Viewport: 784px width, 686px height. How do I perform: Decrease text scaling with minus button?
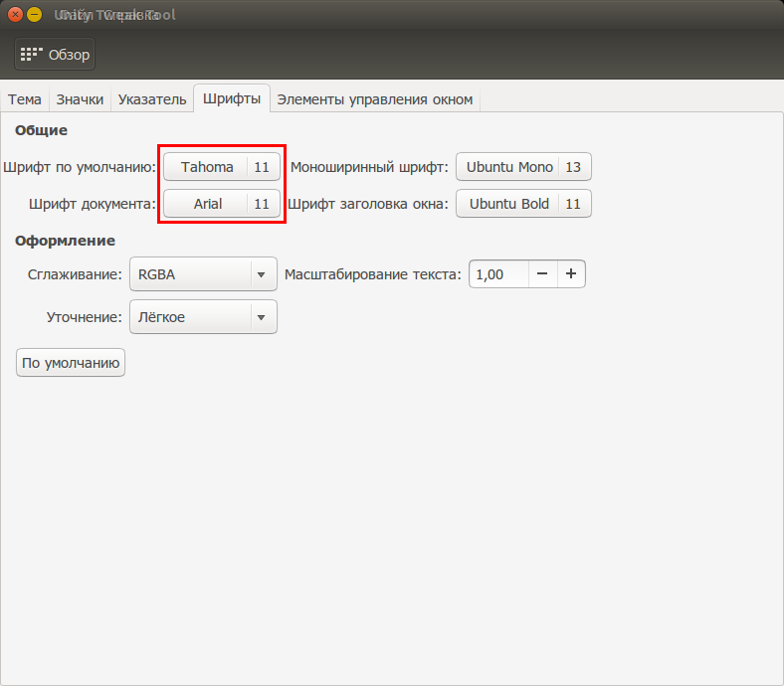542,274
